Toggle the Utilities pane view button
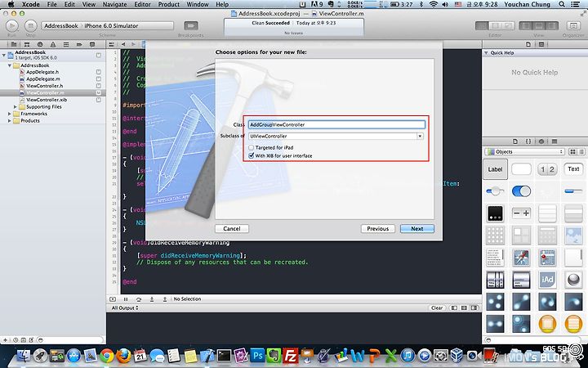 pyautogui.click(x=551, y=25)
